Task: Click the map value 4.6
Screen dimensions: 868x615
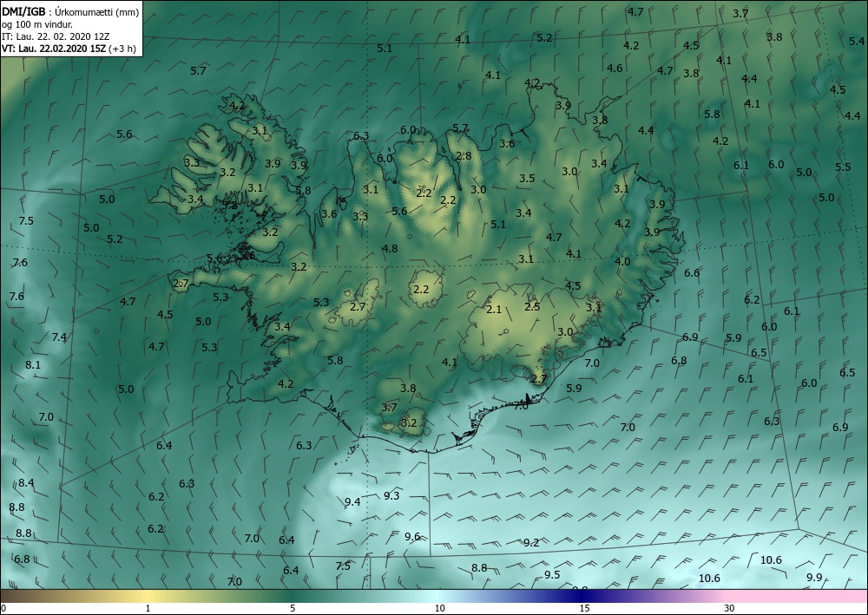Action: pyautogui.click(x=615, y=68)
